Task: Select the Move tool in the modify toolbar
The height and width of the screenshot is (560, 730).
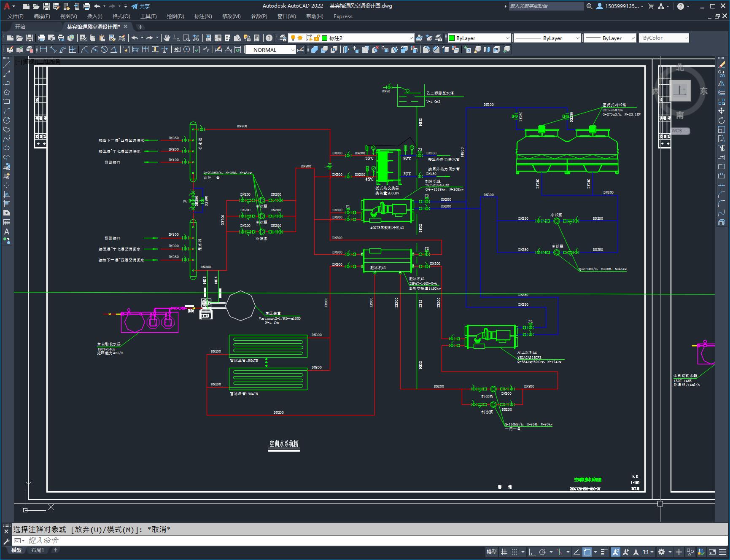Action: pyautogui.click(x=722, y=111)
